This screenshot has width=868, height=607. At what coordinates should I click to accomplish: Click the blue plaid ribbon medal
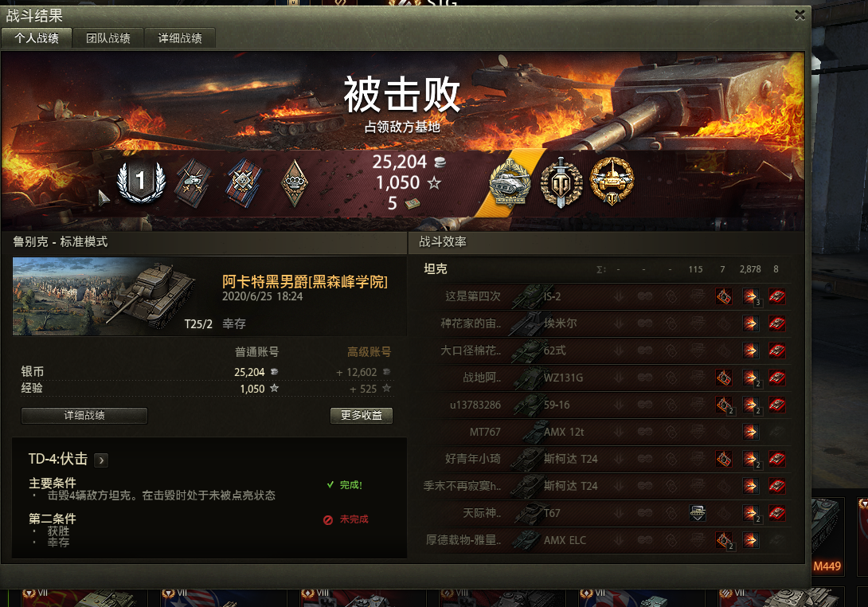244,182
